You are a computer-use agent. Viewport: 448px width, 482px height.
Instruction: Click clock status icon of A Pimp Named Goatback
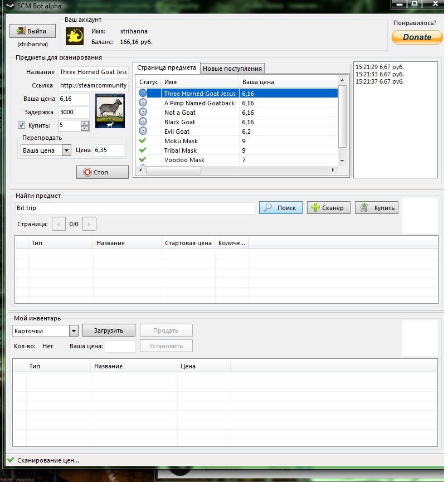point(143,103)
